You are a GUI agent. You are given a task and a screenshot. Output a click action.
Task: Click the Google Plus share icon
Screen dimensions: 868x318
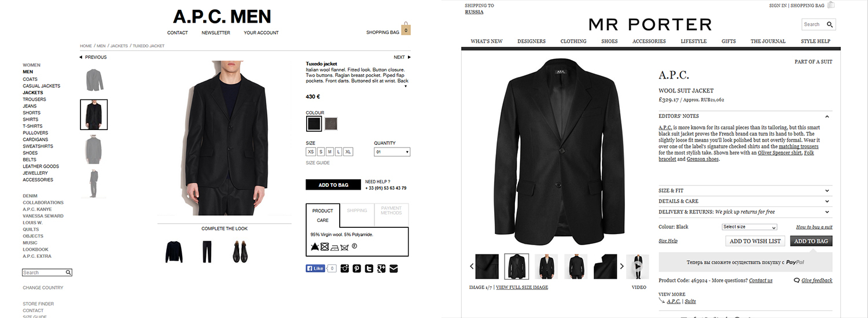(x=381, y=268)
